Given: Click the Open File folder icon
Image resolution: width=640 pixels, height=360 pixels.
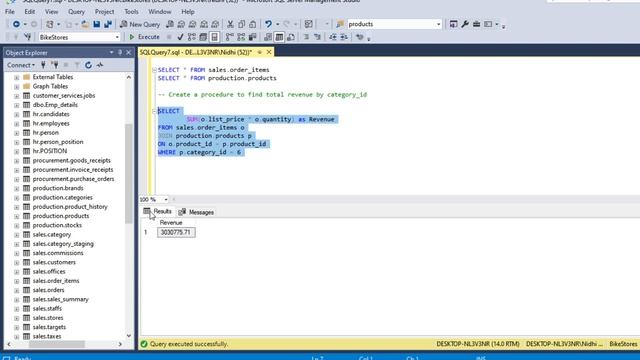Looking at the screenshot, I should pyautogui.click(x=85, y=24).
